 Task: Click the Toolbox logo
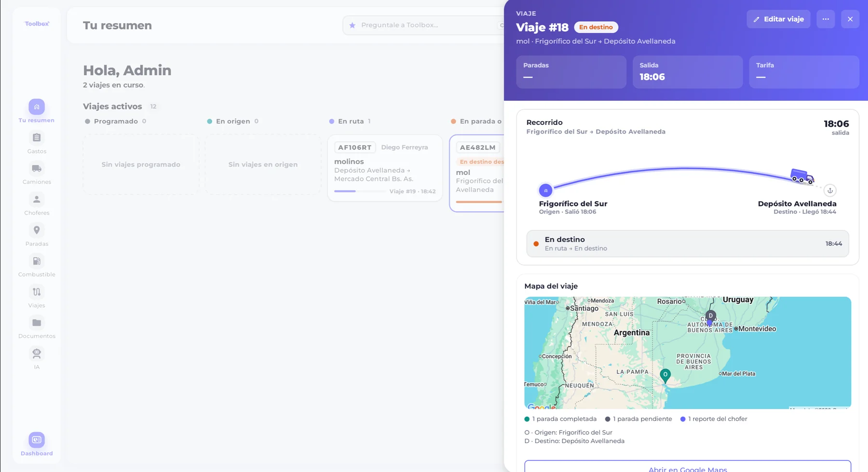37,24
